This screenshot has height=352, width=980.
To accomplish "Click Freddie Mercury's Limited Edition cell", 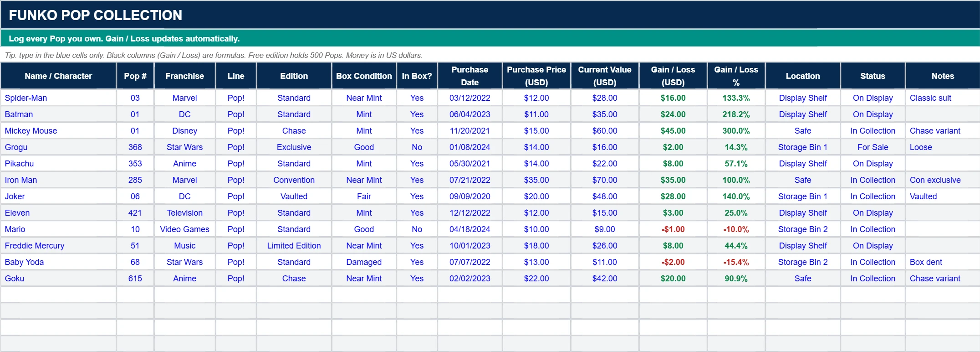I will tap(294, 246).
